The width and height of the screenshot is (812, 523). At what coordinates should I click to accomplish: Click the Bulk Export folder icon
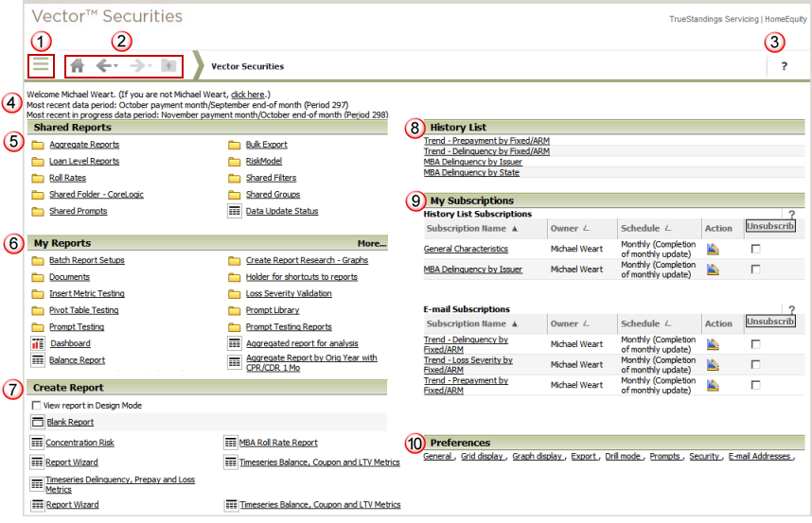tap(234, 145)
